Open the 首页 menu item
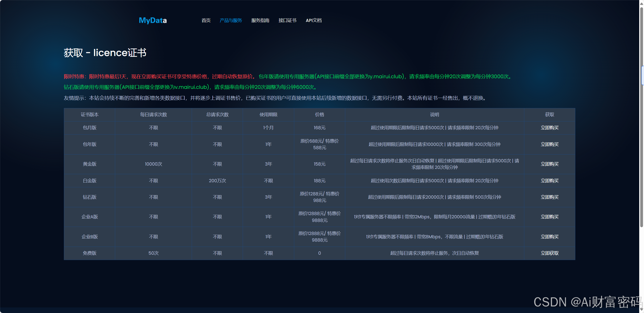 coord(206,20)
